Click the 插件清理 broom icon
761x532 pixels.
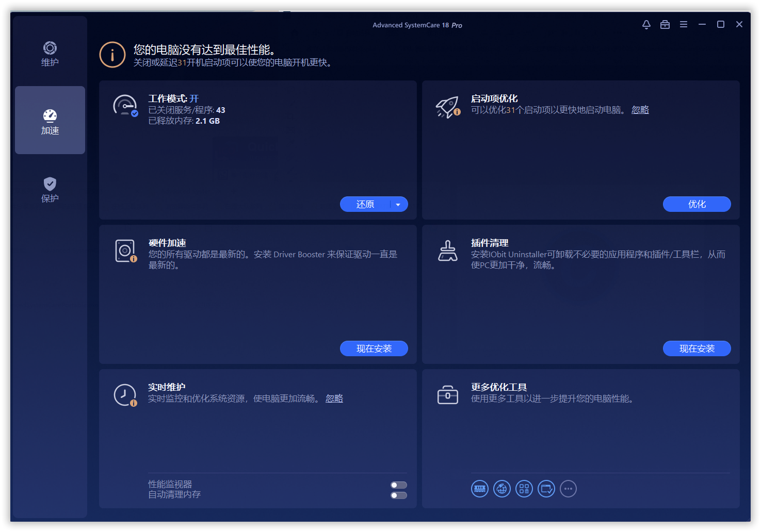coord(448,251)
